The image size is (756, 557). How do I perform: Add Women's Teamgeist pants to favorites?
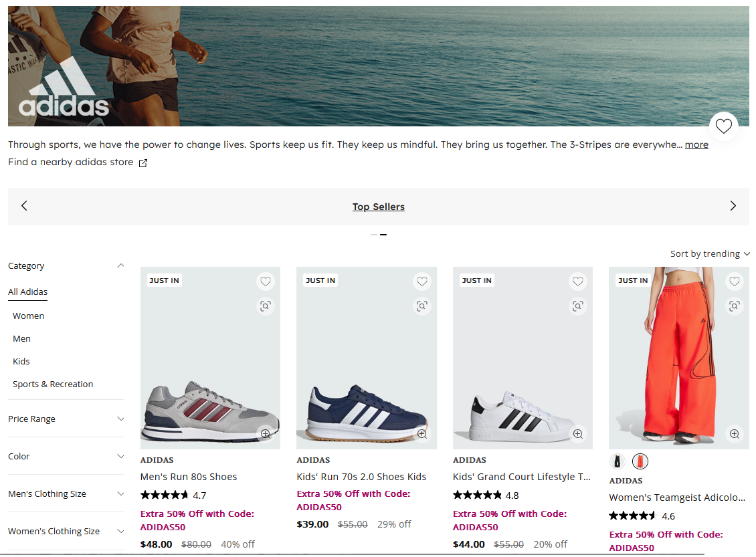[x=735, y=281]
